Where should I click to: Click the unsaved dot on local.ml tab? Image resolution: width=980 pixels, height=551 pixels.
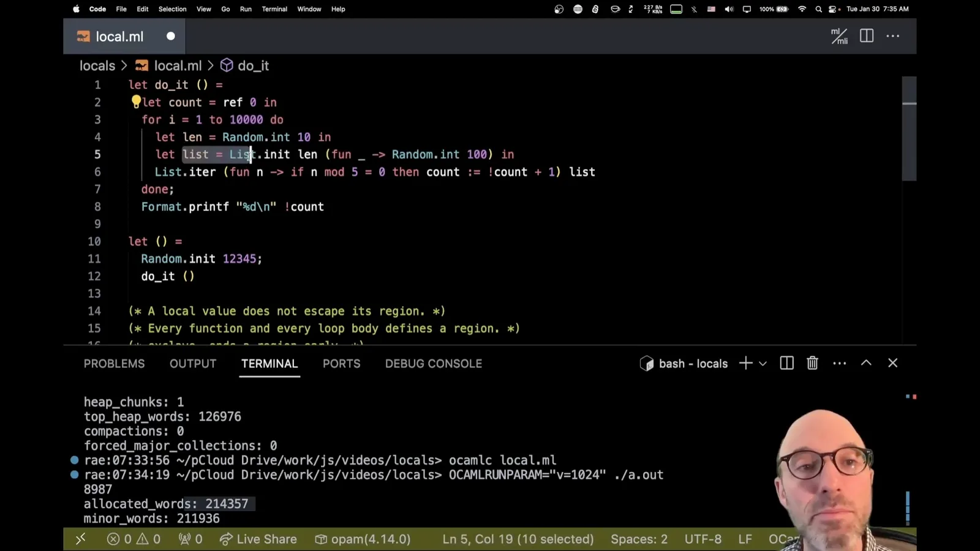(171, 36)
